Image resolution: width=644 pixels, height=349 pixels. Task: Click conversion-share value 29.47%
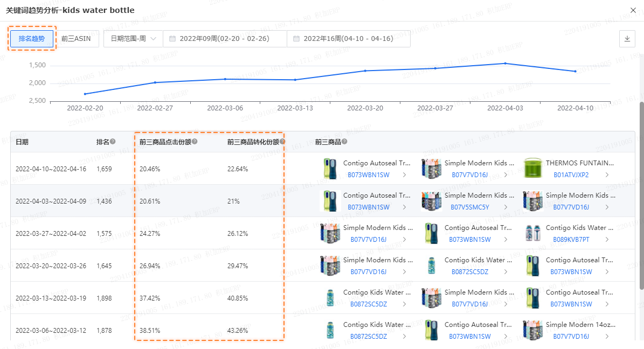pyautogui.click(x=238, y=266)
